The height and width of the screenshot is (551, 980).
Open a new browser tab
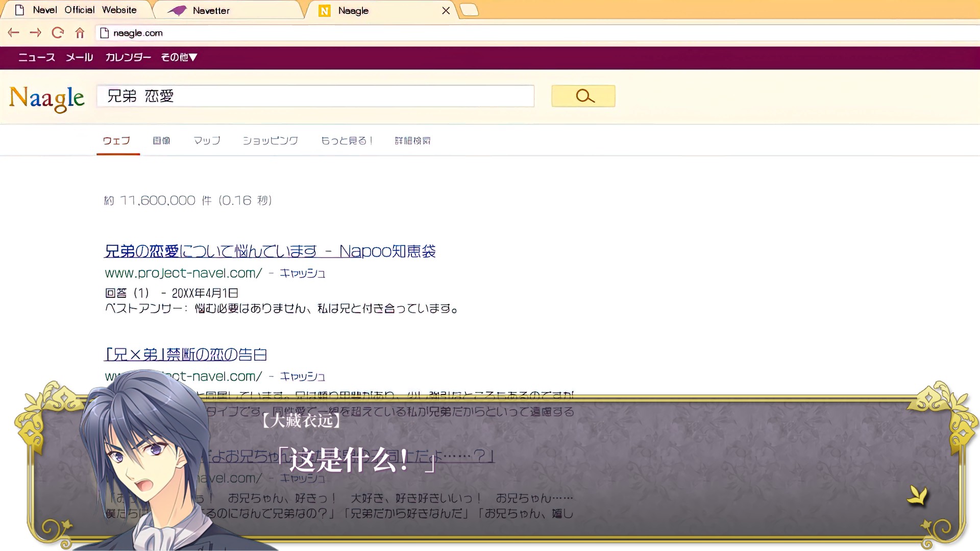[469, 10]
